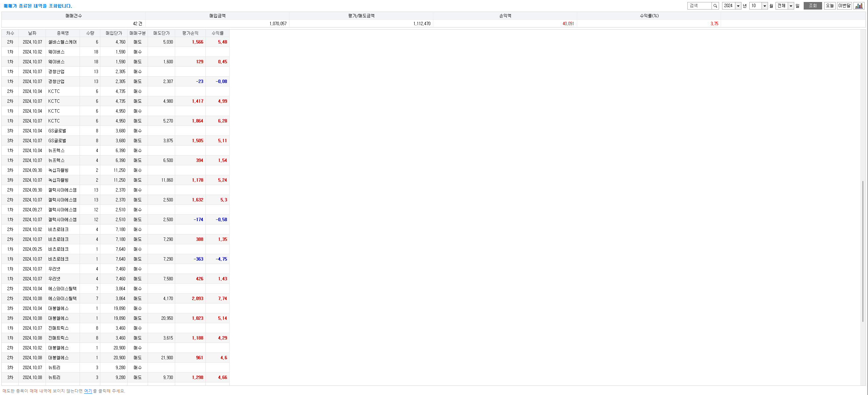Click the 날짜 column header
The image size is (868, 395).
pos(32,33)
